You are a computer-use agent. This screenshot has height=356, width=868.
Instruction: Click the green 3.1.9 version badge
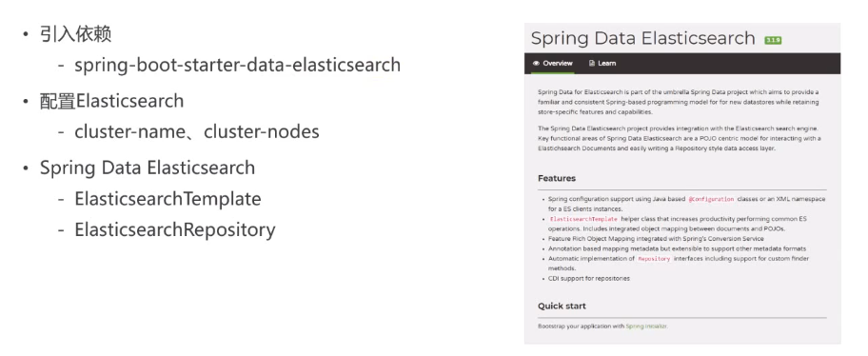[773, 40]
